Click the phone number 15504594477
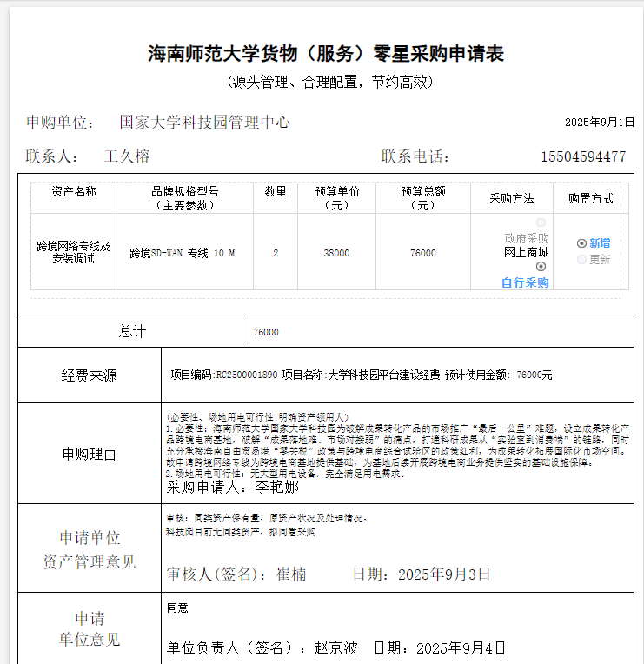 click(583, 156)
